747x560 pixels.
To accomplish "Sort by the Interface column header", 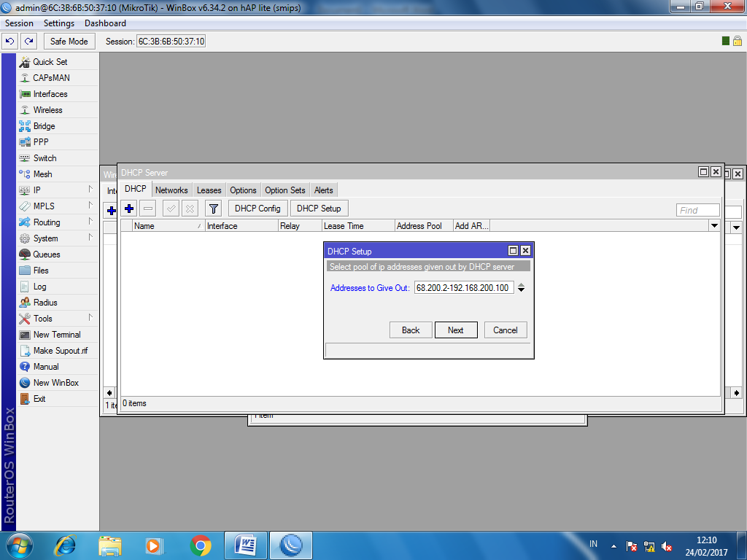I will pos(241,226).
